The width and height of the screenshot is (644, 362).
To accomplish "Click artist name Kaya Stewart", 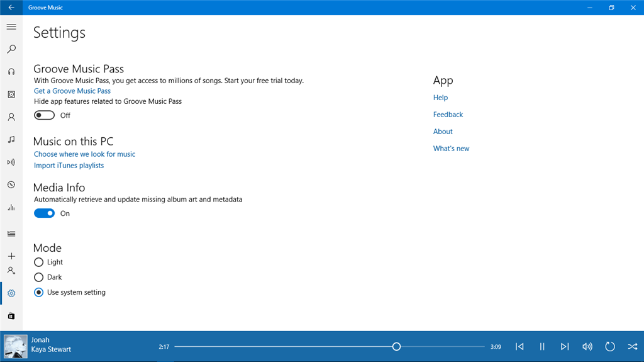I will coord(51,349).
